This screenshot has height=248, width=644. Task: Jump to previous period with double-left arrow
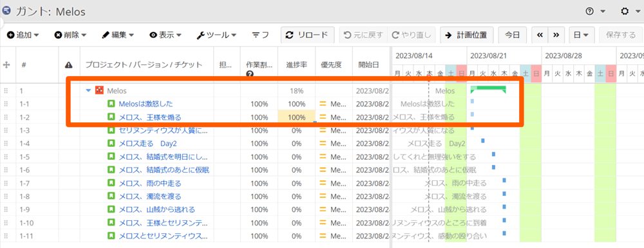point(540,35)
